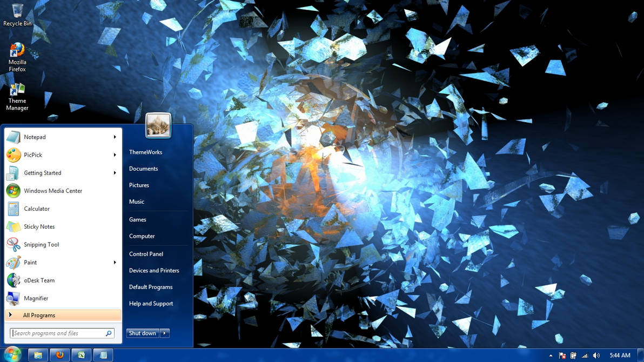Select Magnifier text label
The image size is (644, 362).
[36, 298]
